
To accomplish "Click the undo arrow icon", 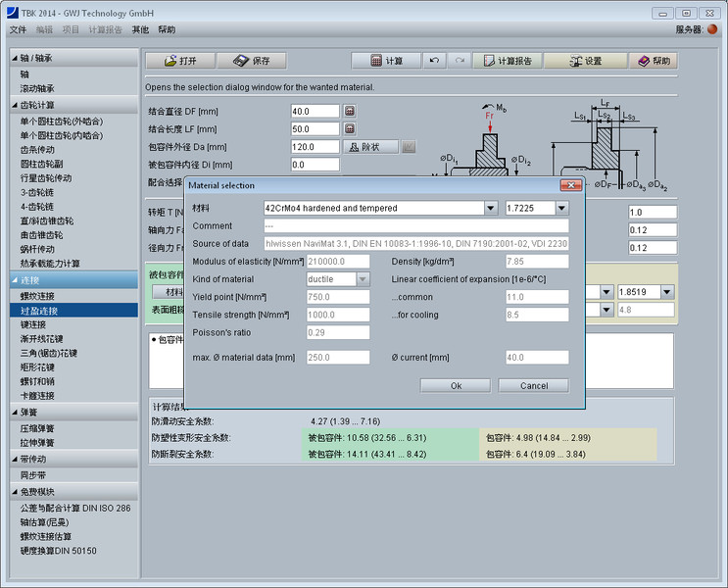I will tap(435, 61).
